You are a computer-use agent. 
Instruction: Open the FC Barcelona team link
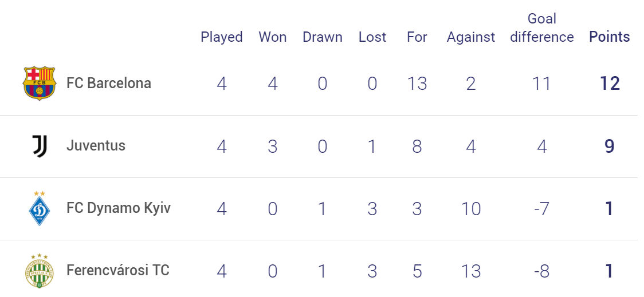coord(109,84)
